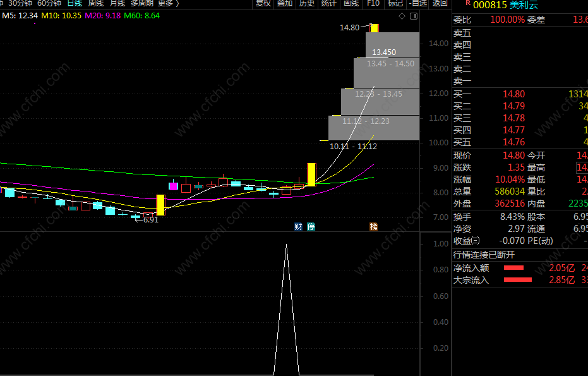Switch to the 周线 weekly tab
The height and width of the screenshot is (376, 588).
tap(95, 3)
